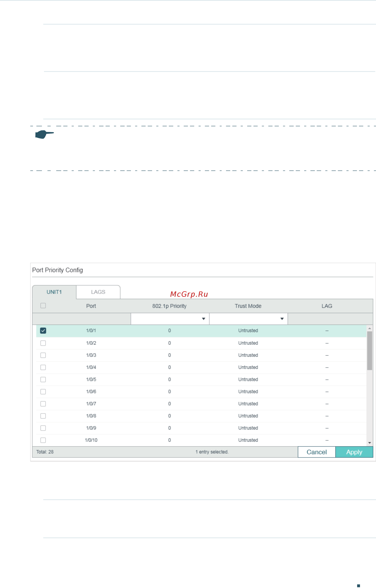The height and width of the screenshot is (588, 376).
Task: Check port 1/0/7 row checkbox
Action: pyautogui.click(x=43, y=404)
